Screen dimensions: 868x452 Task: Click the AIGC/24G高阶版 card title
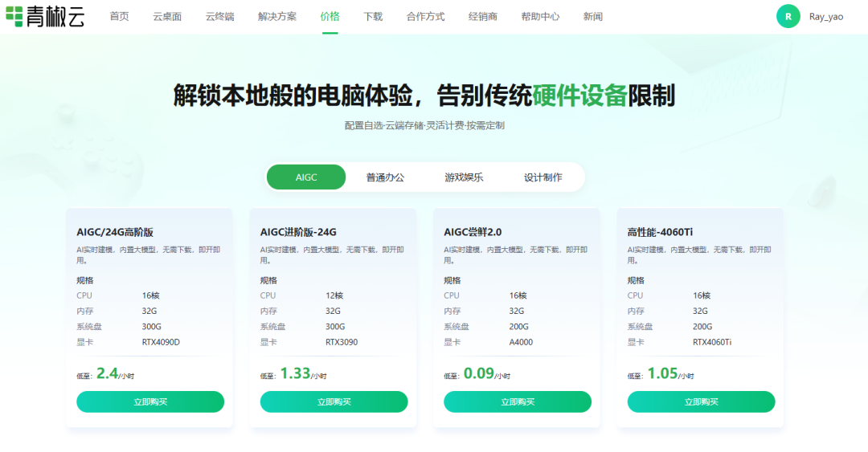click(115, 232)
